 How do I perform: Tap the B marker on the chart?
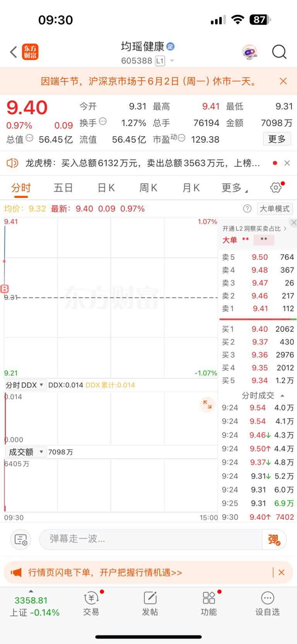pos(5,289)
